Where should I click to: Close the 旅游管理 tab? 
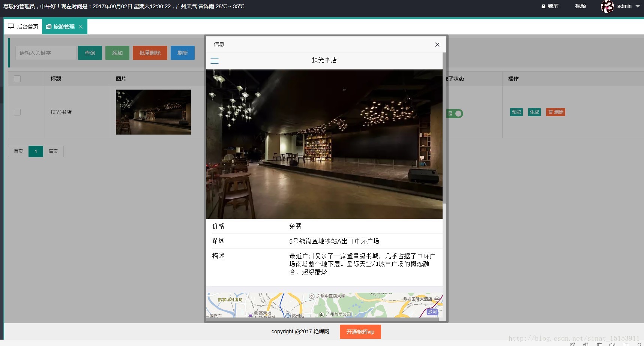pos(81,27)
